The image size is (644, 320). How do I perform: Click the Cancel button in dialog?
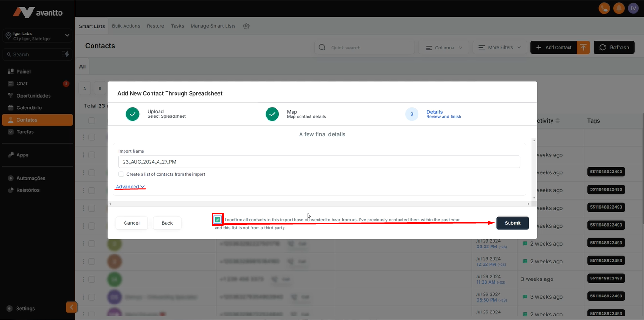click(132, 223)
